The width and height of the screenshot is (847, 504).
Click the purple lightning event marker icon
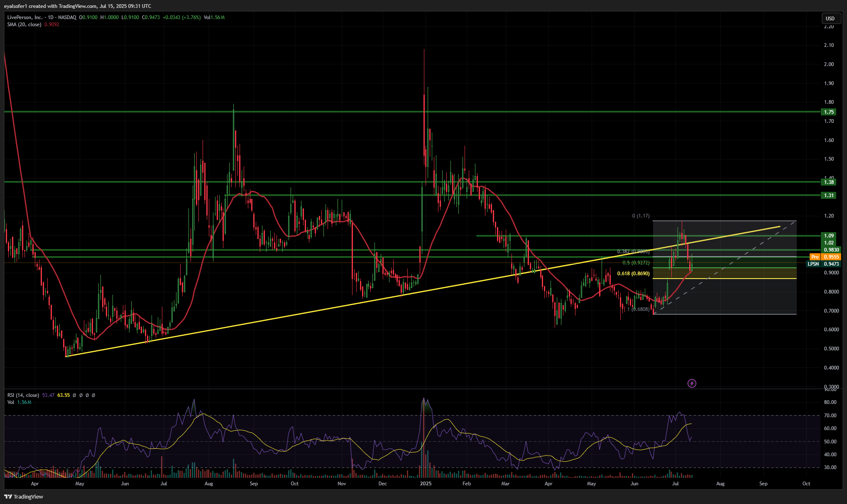pyautogui.click(x=692, y=383)
